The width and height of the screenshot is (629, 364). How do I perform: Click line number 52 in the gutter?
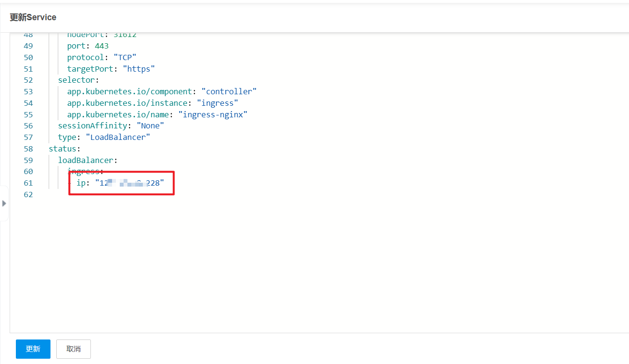28,80
